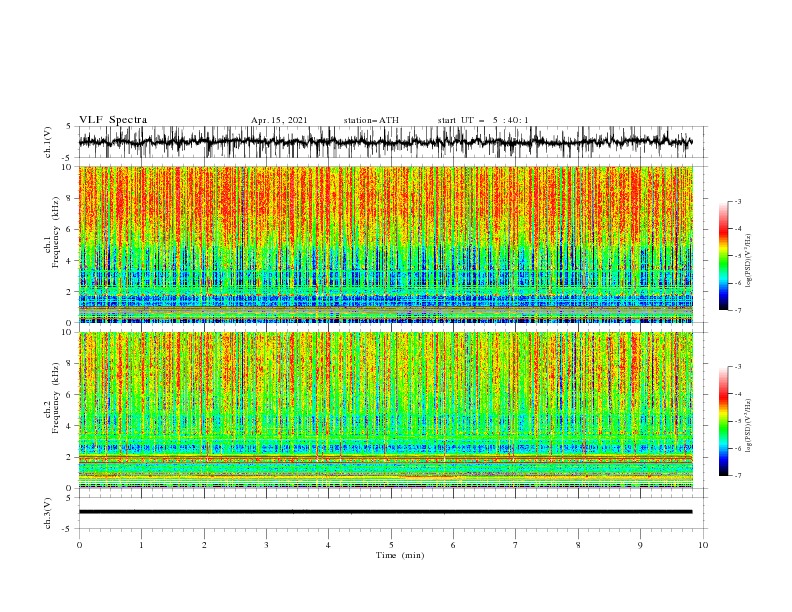This screenshot has width=792, height=612.
Task: Click the ch.1 Frequency (kHz) axis label
Action: 52,232
